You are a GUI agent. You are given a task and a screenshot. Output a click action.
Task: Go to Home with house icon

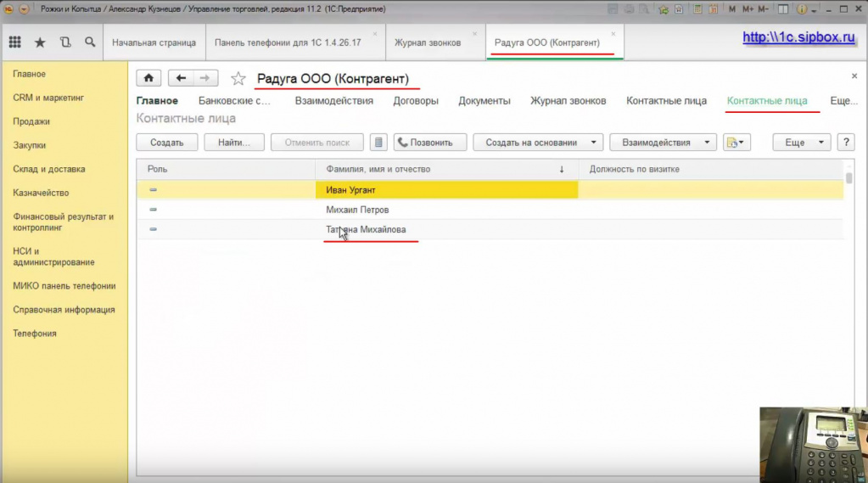(148, 78)
